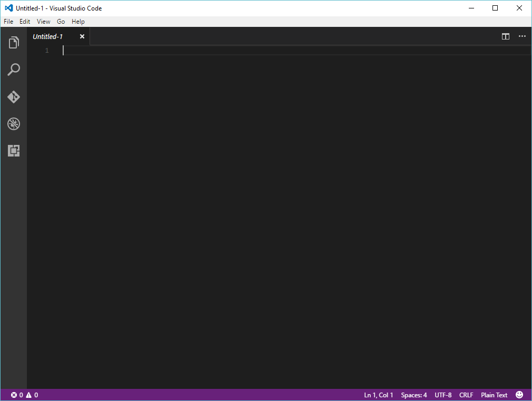Open the Source Control git icon
The width and height of the screenshot is (532, 401).
pos(14,97)
